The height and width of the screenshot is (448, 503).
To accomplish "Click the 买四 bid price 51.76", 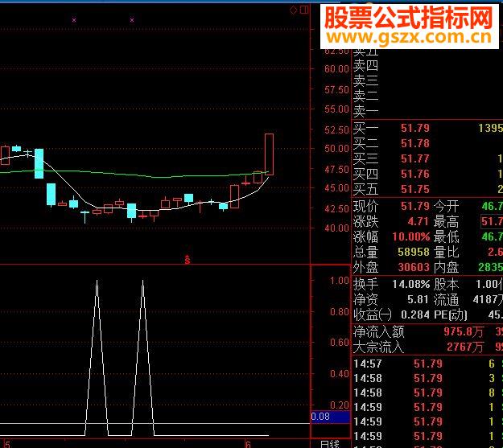I will coord(415,174).
